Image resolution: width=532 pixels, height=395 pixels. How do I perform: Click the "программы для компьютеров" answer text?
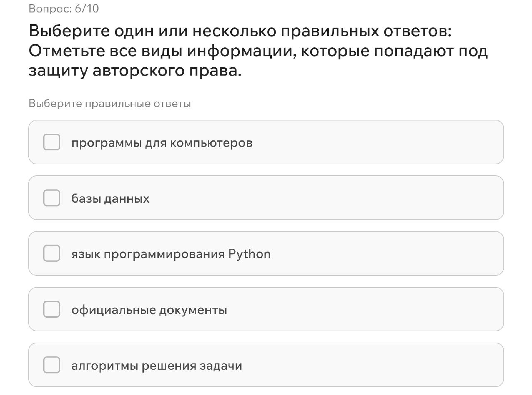pyautogui.click(x=162, y=143)
